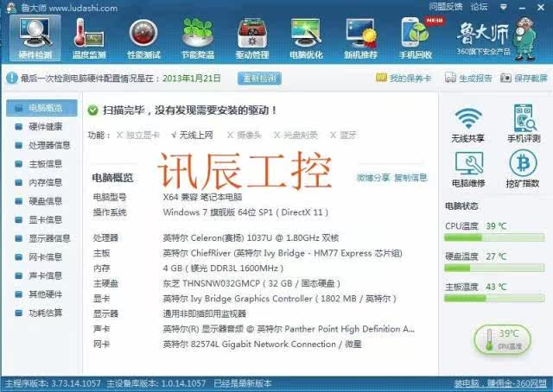The height and width of the screenshot is (392, 553).
Task: Click 无线上网 feature indicator
Action: [x=192, y=135]
